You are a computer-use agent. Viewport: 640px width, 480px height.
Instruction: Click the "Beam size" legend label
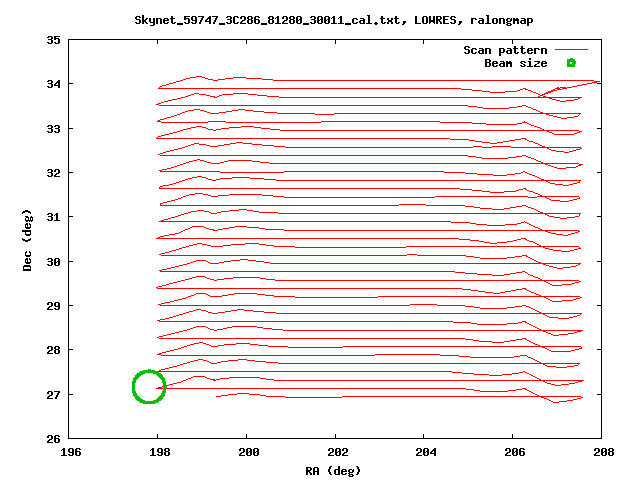click(516, 63)
